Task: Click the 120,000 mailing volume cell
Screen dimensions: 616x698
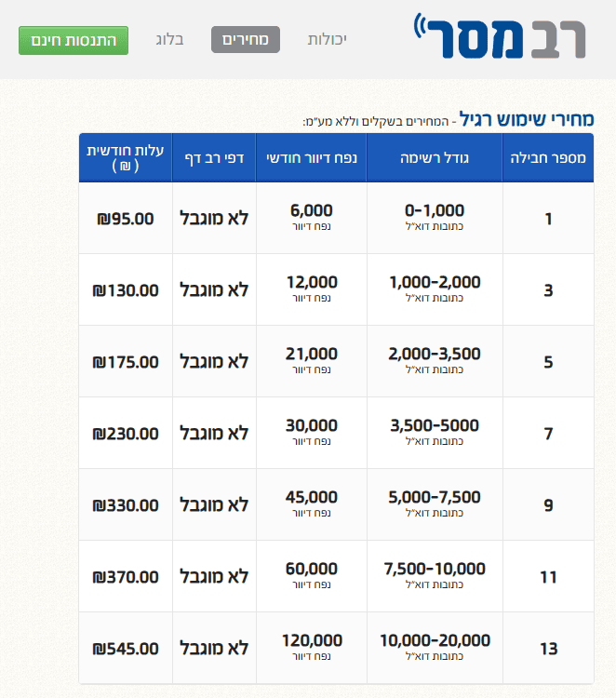Action: [312, 648]
